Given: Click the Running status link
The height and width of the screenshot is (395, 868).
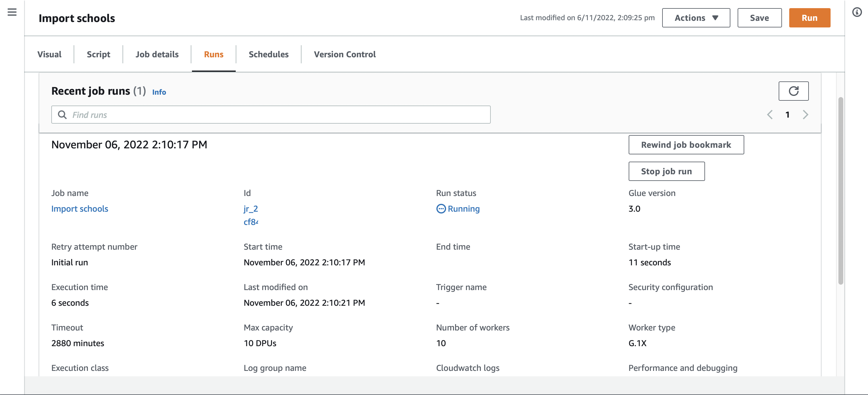Looking at the screenshot, I should [463, 209].
